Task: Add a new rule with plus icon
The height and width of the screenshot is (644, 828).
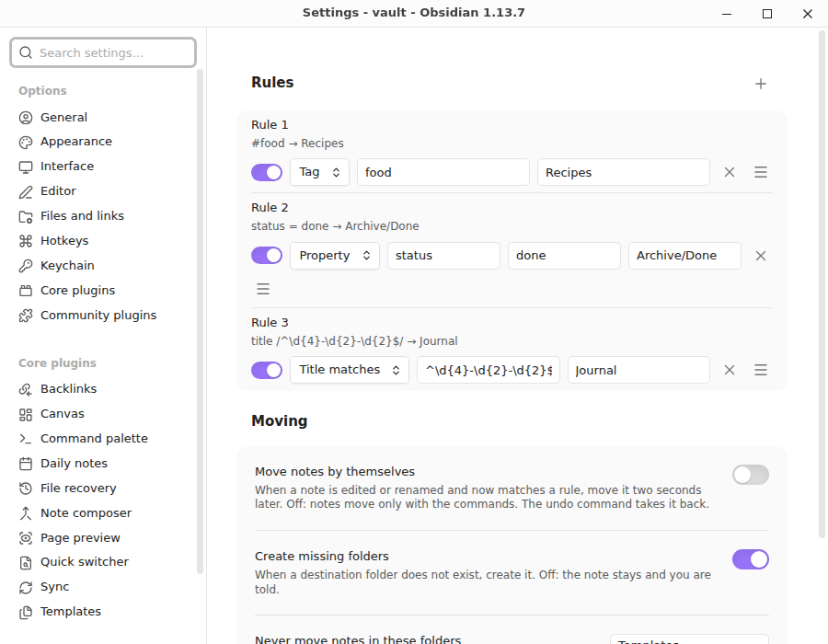Action: pyautogui.click(x=761, y=84)
